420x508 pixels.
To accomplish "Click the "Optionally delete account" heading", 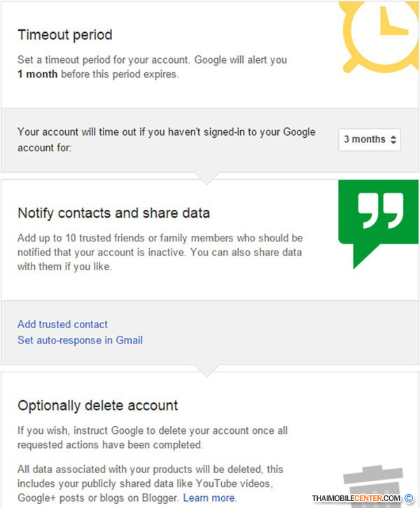I will tap(97, 405).
